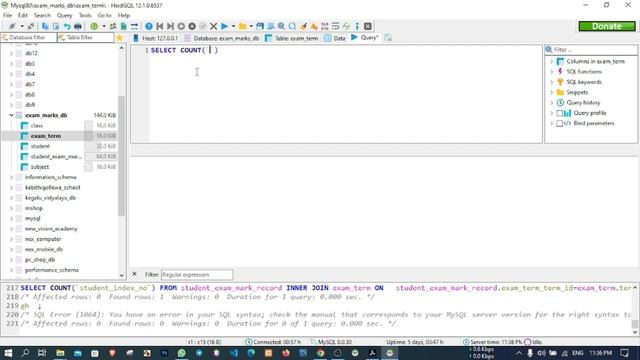Enable the Query profile checkbox
The image size is (640, 360).
click(560, 113)
